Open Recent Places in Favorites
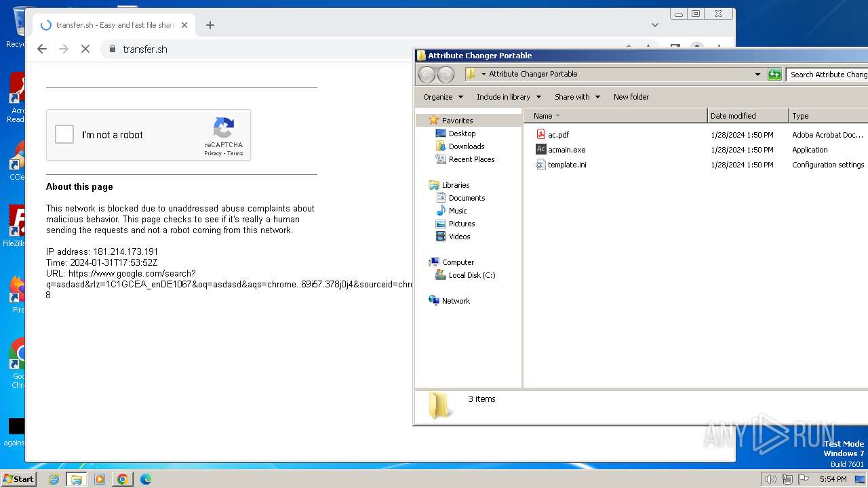Screen dimensions: 868x488 click(471, 159)
